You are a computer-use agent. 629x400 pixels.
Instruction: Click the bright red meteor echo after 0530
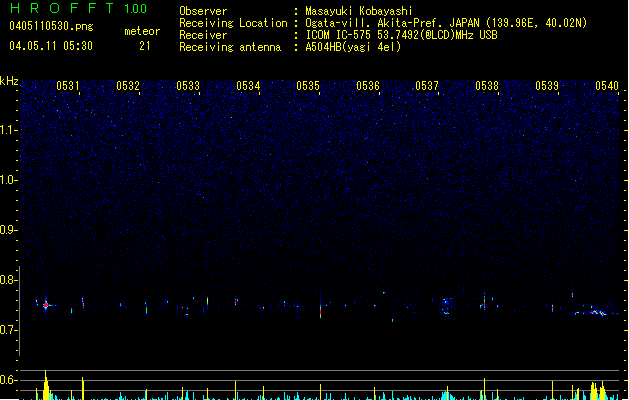pyautogui.click(x=46, y=305)
